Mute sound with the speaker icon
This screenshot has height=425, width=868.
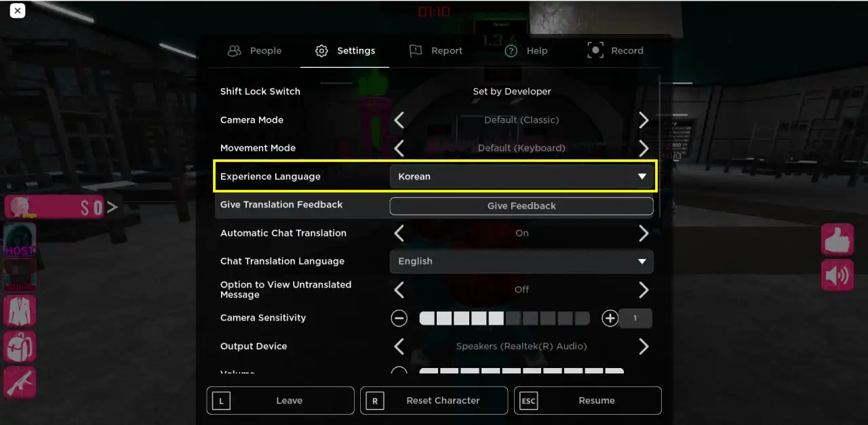tap(837, 275)
